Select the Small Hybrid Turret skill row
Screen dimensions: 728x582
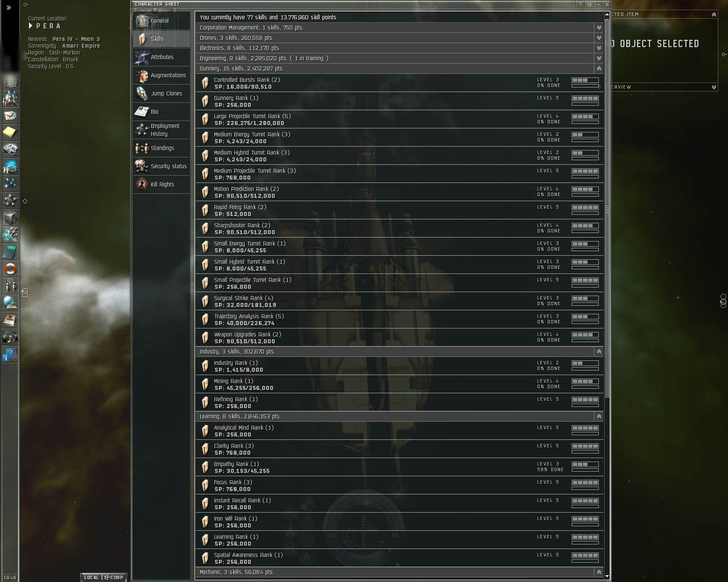point(399,265)
